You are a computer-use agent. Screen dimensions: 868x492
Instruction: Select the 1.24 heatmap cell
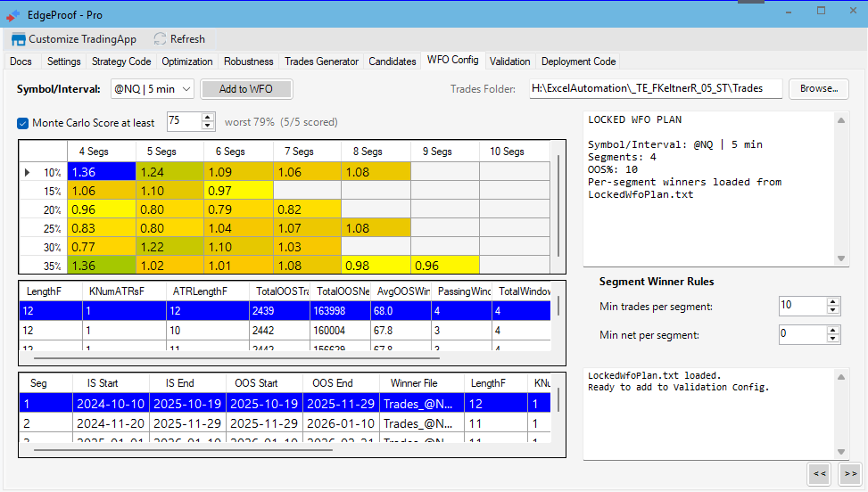tap(170, 172)
